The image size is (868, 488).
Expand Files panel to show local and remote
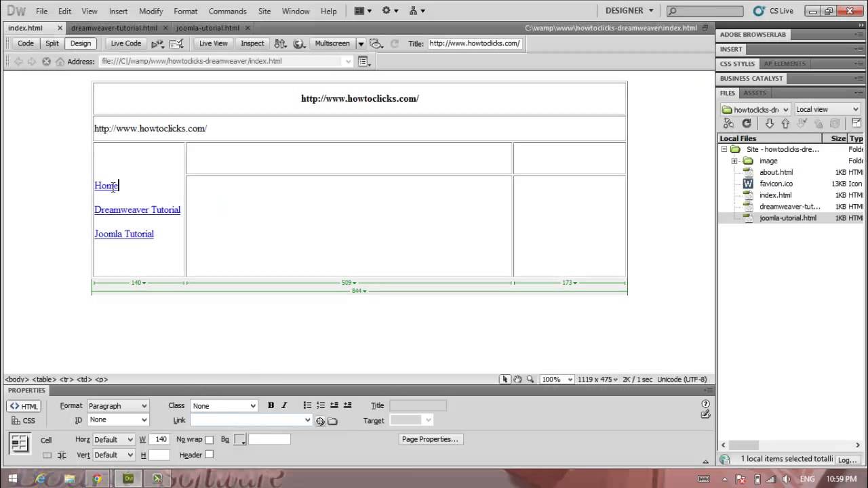tap(856, 123)
